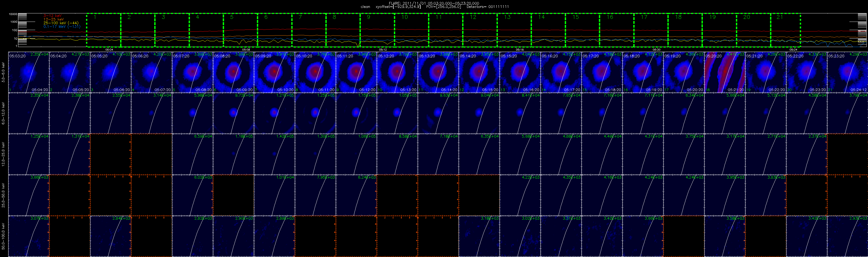
Task: Select interval 8 box in the light curve
Action: pos(343,30)
